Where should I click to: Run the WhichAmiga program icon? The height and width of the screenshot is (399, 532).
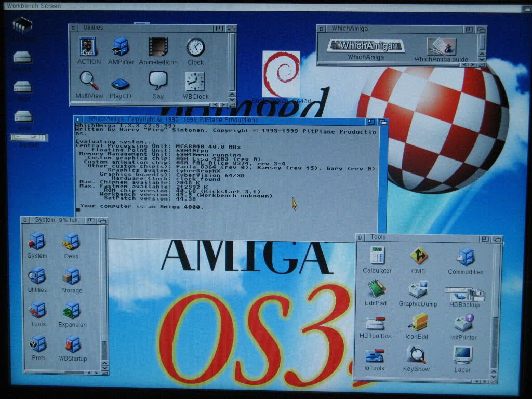point(366,46)
